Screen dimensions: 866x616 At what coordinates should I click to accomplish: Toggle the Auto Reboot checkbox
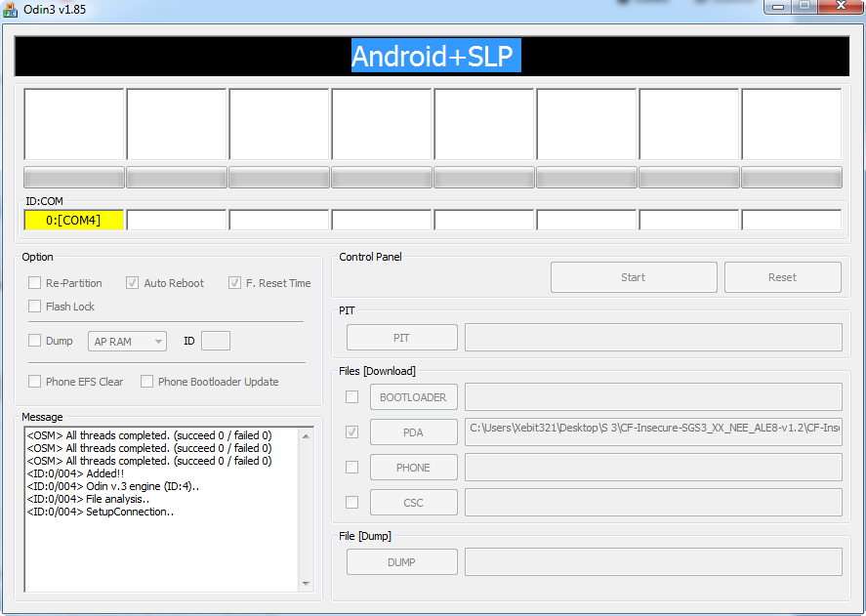point(132,283)
